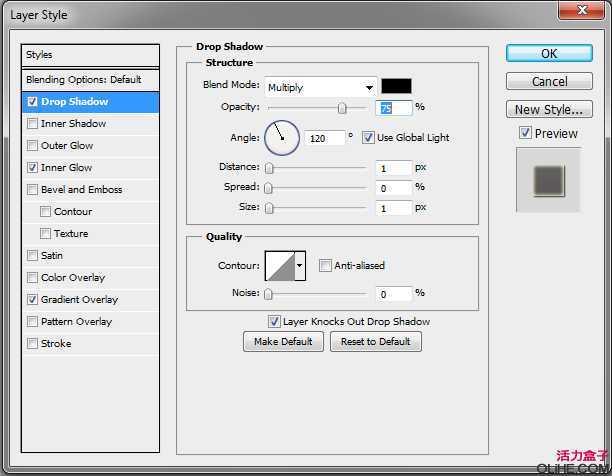This screenshot has width=612, height=476.
Task: Click the style preview thumbnail
Action: click(548, 180)
